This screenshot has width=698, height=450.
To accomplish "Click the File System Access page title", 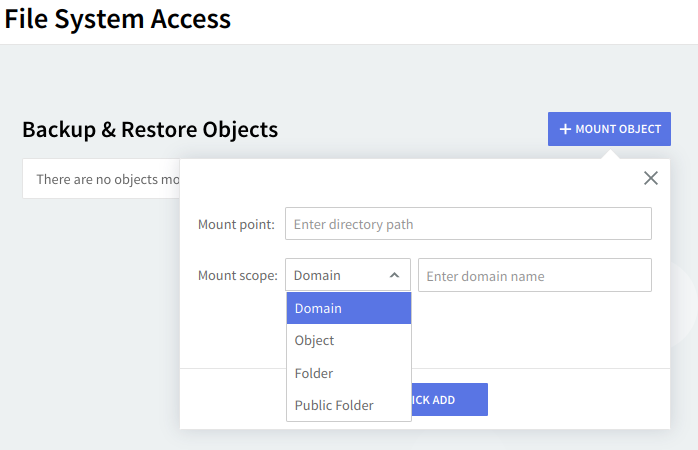I will click(x=117, y=18).
